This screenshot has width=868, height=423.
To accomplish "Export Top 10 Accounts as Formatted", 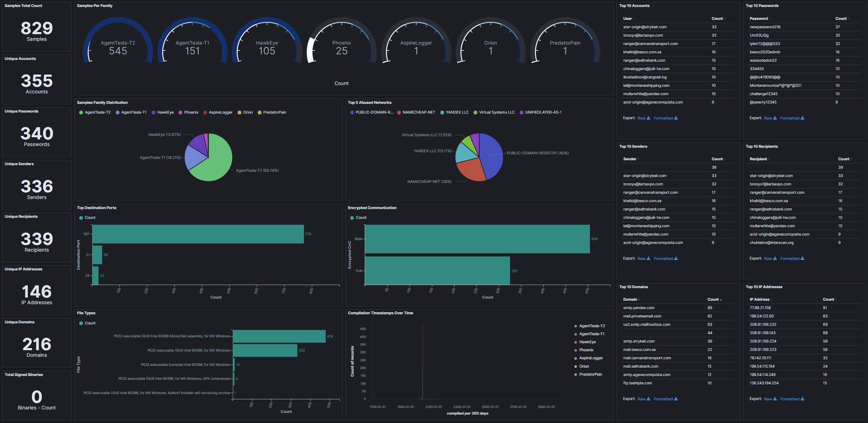I will coord(665,118).
